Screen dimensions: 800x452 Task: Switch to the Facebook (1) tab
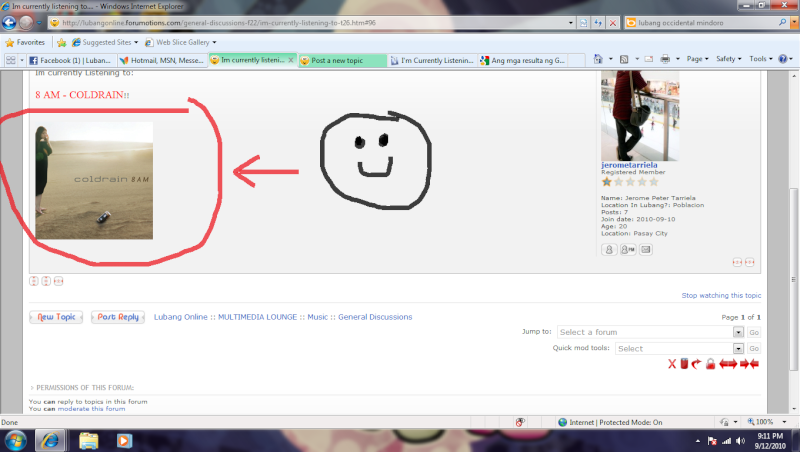(70, 60)
